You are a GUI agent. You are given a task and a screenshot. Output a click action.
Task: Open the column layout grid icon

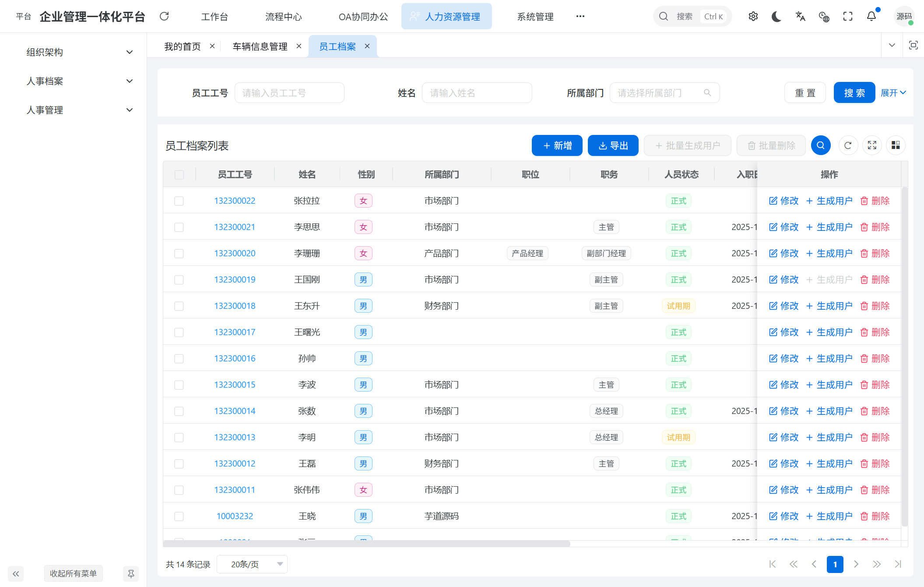pyautogui.click(x=896, y=145)
